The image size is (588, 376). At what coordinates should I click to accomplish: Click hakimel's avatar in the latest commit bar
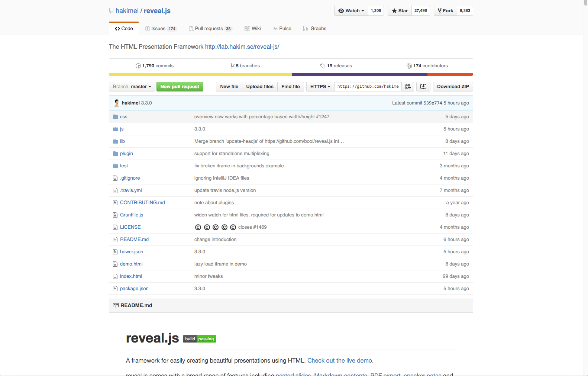117,103
